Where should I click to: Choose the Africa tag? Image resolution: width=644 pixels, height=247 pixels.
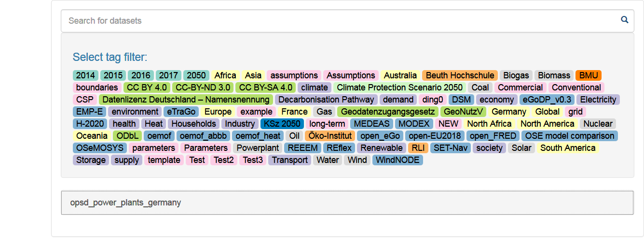click(x=225, y=75)
